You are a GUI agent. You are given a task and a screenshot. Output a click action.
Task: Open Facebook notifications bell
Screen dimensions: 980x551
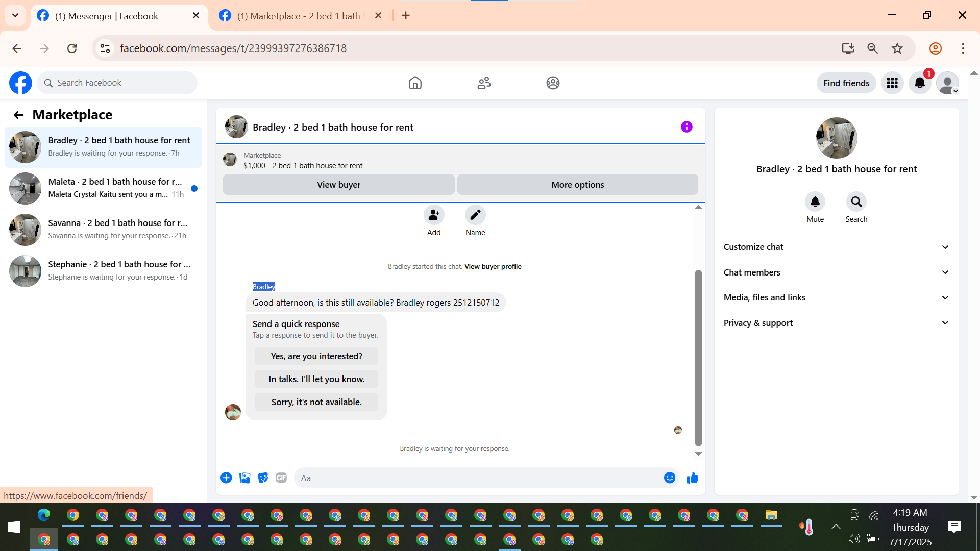pyautogui.click(x=920, y=83)
